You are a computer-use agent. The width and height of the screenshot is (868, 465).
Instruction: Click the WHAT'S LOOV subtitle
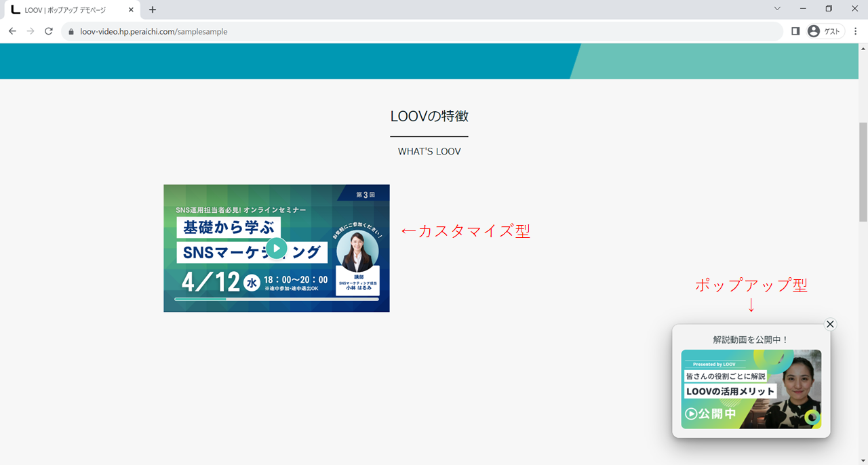tap(429, 151)
